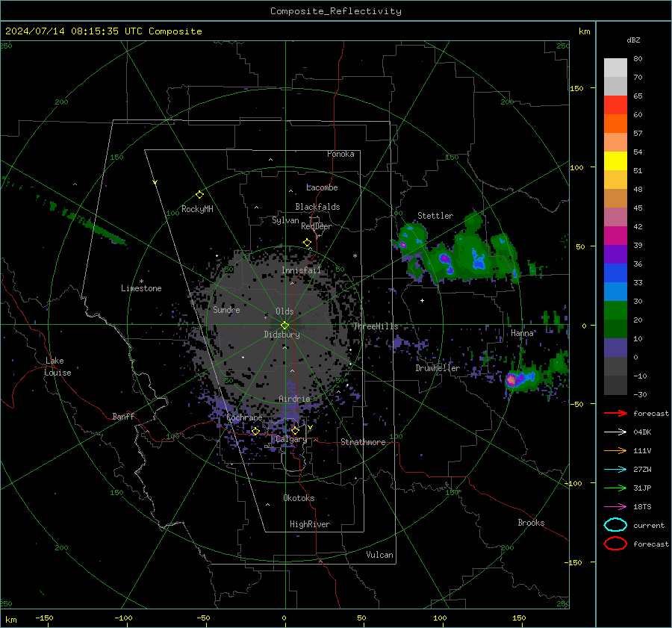
Task: Click the RockyMH label
Action: coord(197,209)
